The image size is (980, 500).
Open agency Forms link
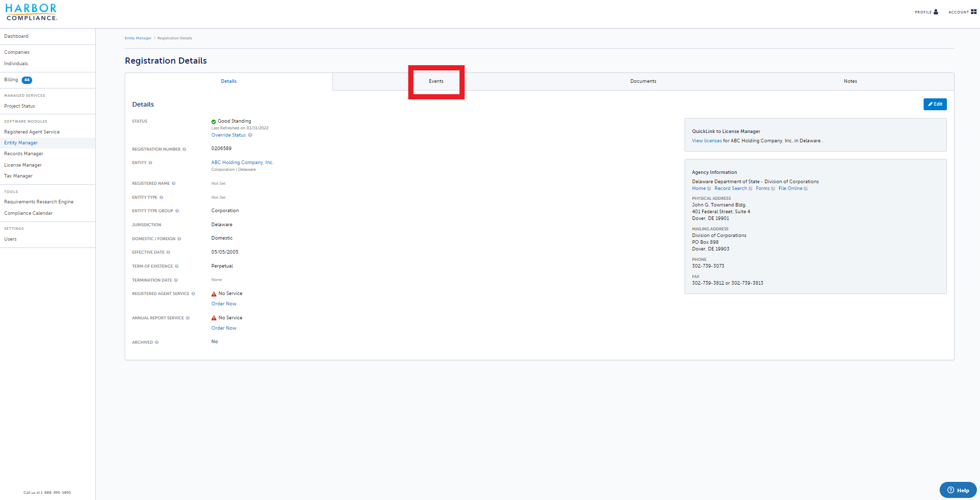[x=763, y=188]
